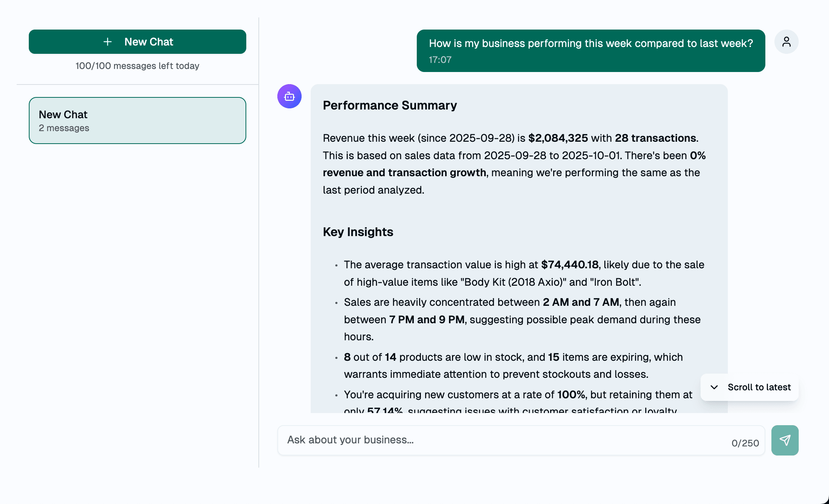The image size is (829, 504).
Task: Click the 100/100 messages left today text
Action: 137,66
